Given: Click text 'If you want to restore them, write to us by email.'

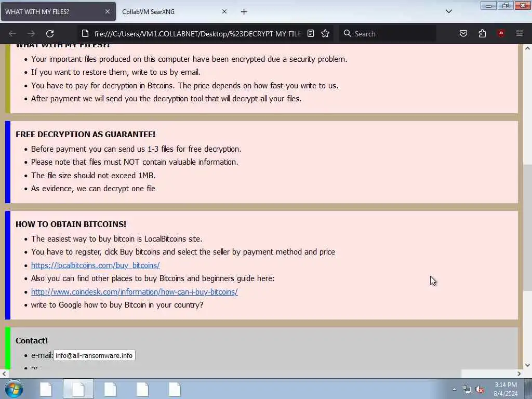Looking at the screenshot, I should tap(116, 72).
